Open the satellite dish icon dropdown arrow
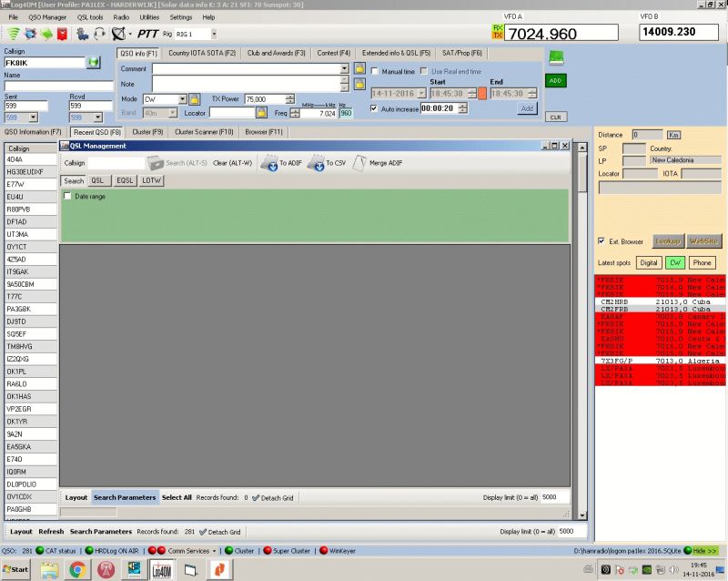 coord(130,34)
